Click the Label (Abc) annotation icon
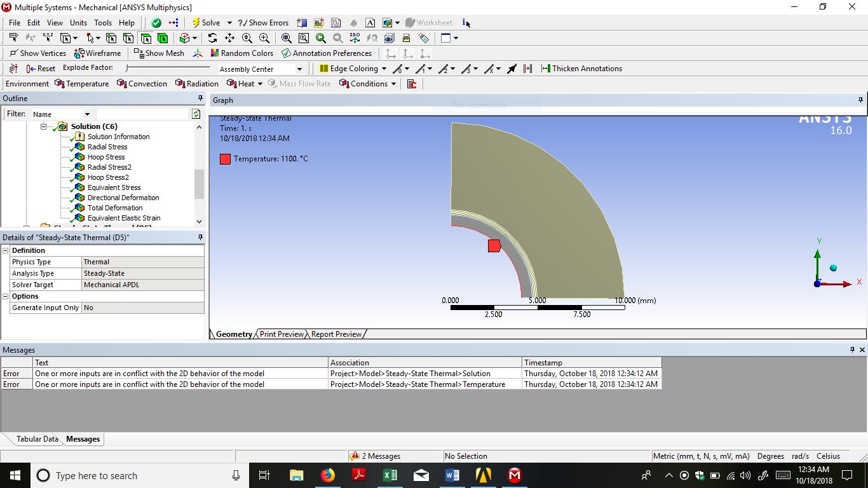 319,23
